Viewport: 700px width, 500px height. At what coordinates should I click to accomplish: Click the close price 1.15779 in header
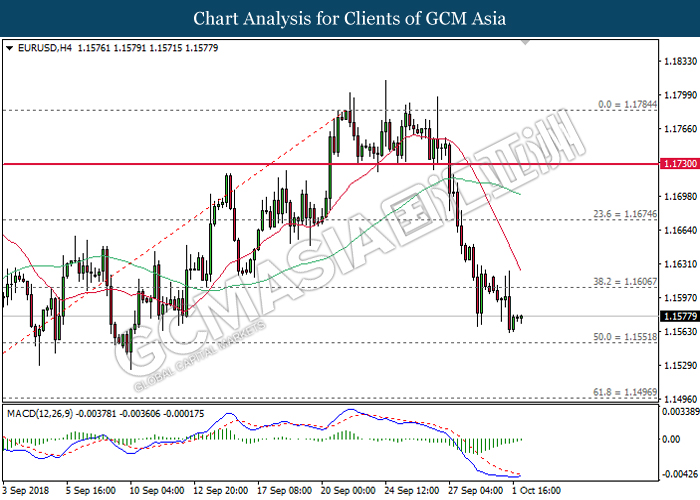pos(202,48)
